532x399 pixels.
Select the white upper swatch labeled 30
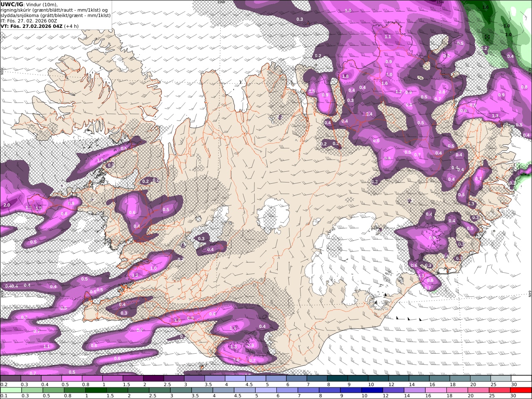pos(521,379)
